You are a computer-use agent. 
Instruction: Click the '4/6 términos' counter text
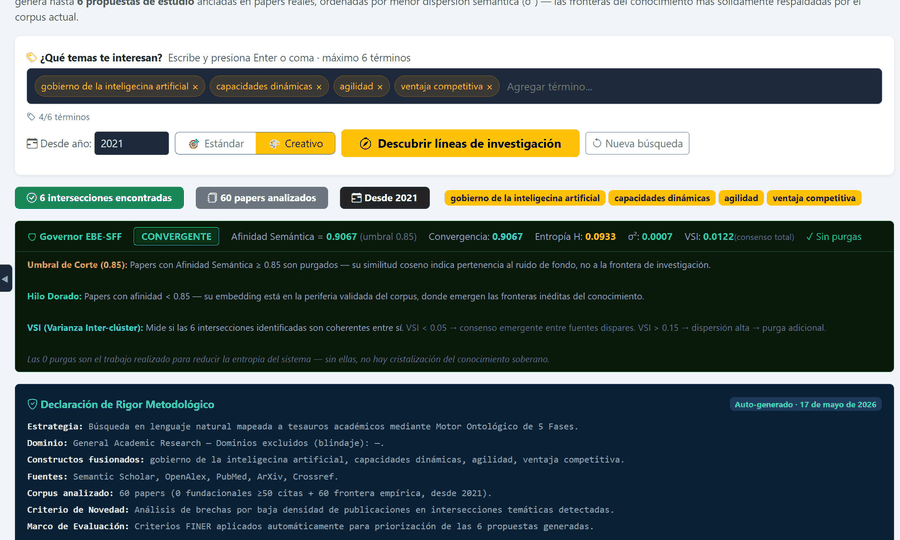[x=64, y=117]
